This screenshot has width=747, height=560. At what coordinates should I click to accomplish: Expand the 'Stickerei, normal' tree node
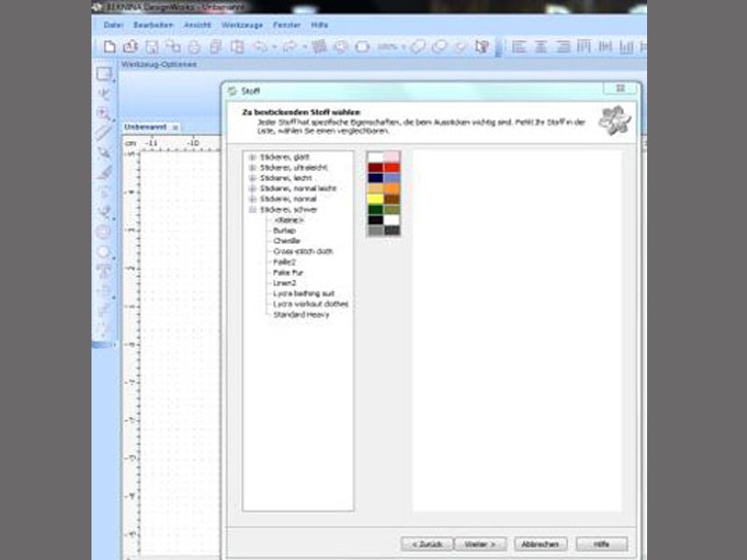click(252, 199)
